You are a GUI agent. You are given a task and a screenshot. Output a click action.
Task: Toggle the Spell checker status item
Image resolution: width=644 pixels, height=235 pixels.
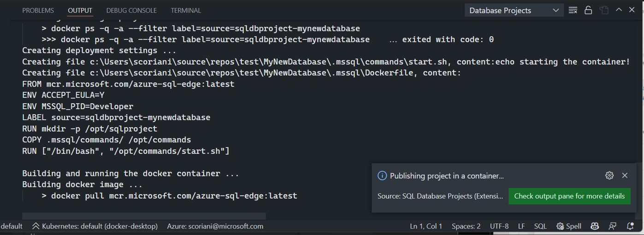click(x=569, y=226)
